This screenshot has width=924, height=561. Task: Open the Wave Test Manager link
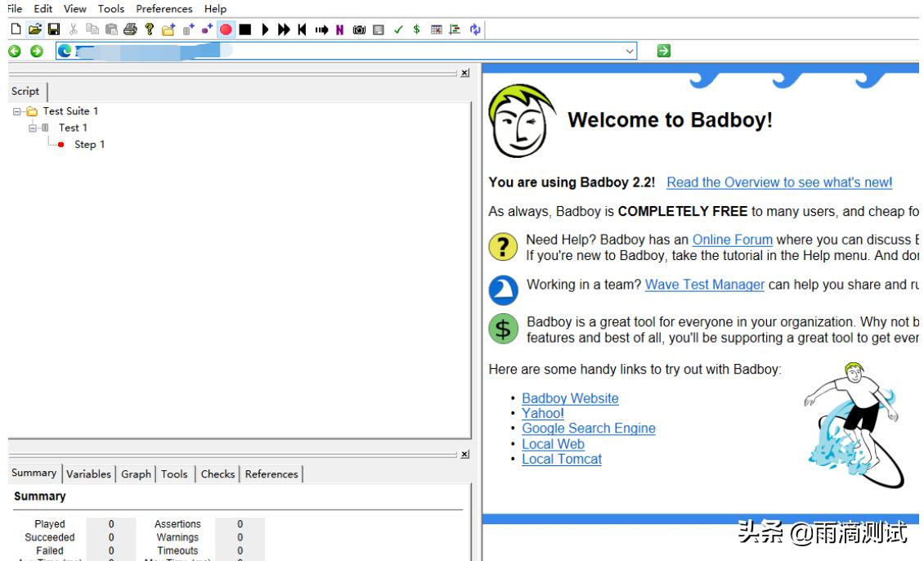point(704,285)
